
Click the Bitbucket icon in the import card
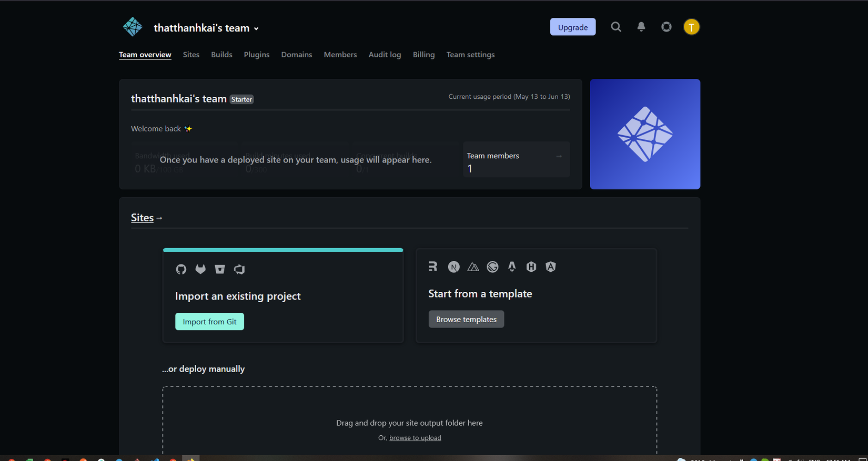[220, 269]
